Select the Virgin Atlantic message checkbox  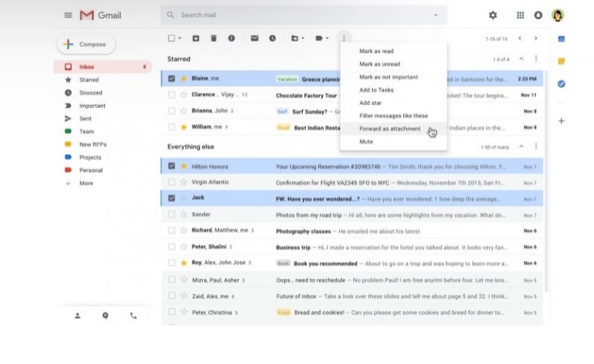(171, 182)
